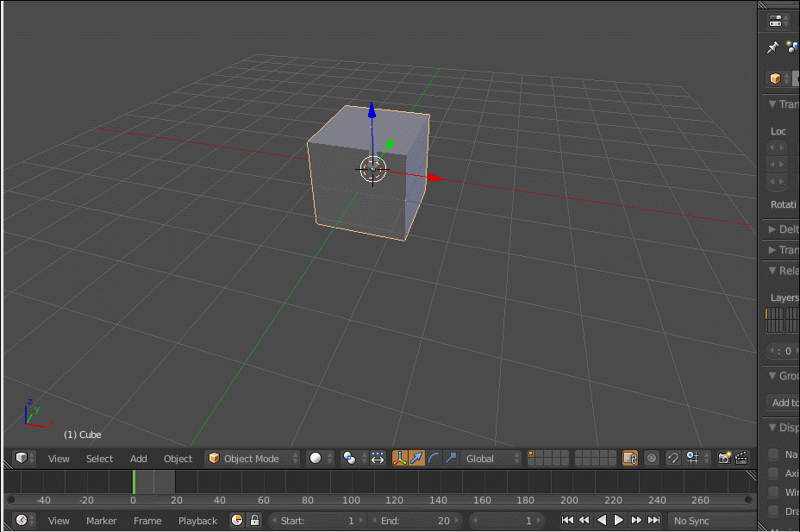Viewport: 800px width, 532px height.
Task: Enable the Name display checkbox
Action: (773, 454)
